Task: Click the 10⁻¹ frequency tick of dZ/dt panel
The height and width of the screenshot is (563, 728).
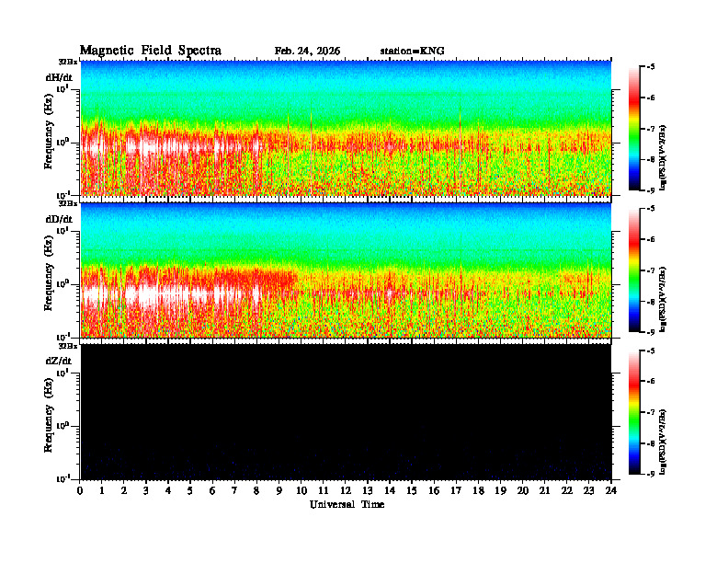Action: 63,478
